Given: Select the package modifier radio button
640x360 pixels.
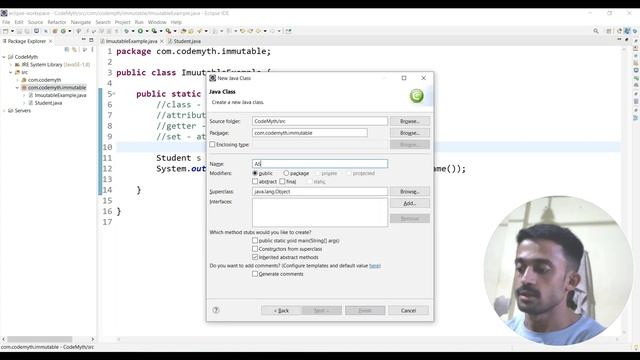Looking at the screenshot, I should pyautogui.click(x=286, y=173).
